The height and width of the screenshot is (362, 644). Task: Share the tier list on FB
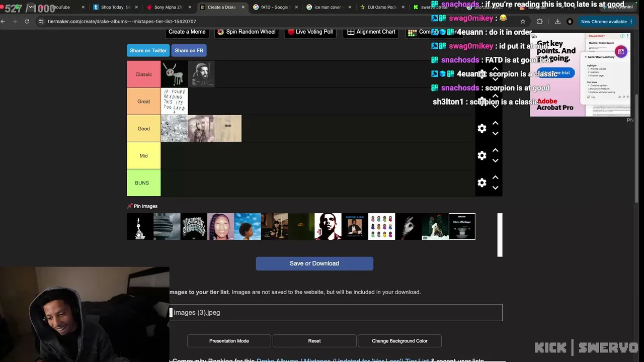pos(189,51)
